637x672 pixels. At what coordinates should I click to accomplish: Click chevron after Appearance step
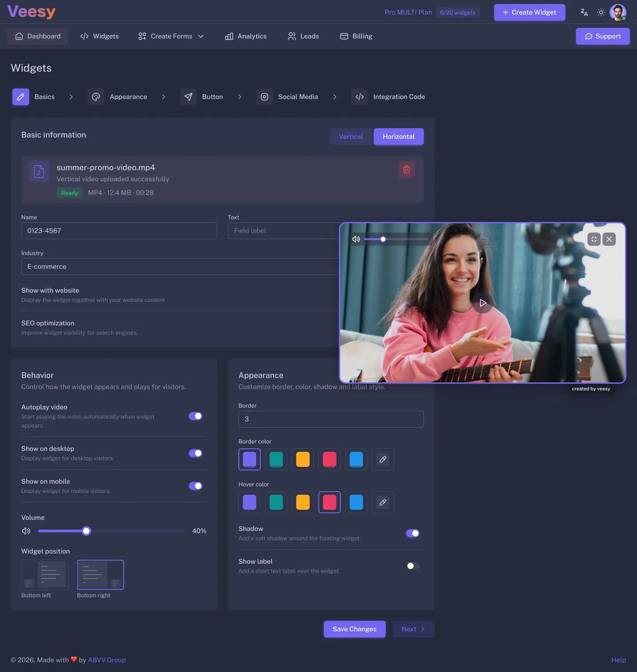click(164, 97)
